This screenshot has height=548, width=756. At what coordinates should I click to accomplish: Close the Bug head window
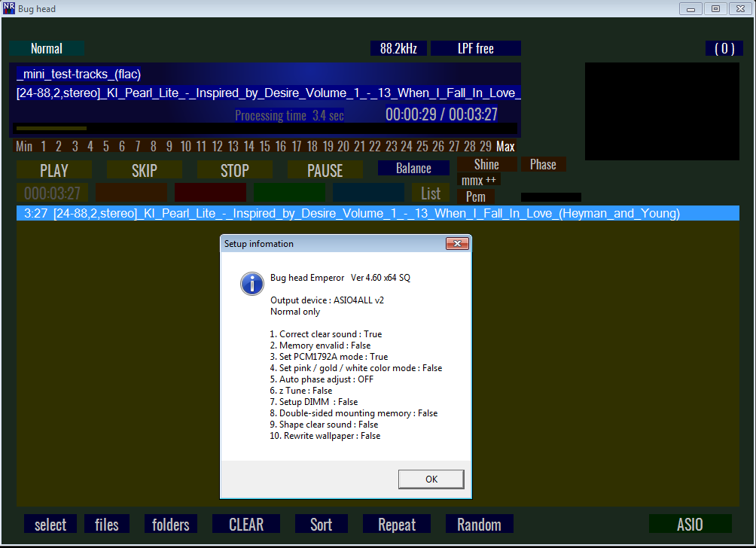[741, 9]
